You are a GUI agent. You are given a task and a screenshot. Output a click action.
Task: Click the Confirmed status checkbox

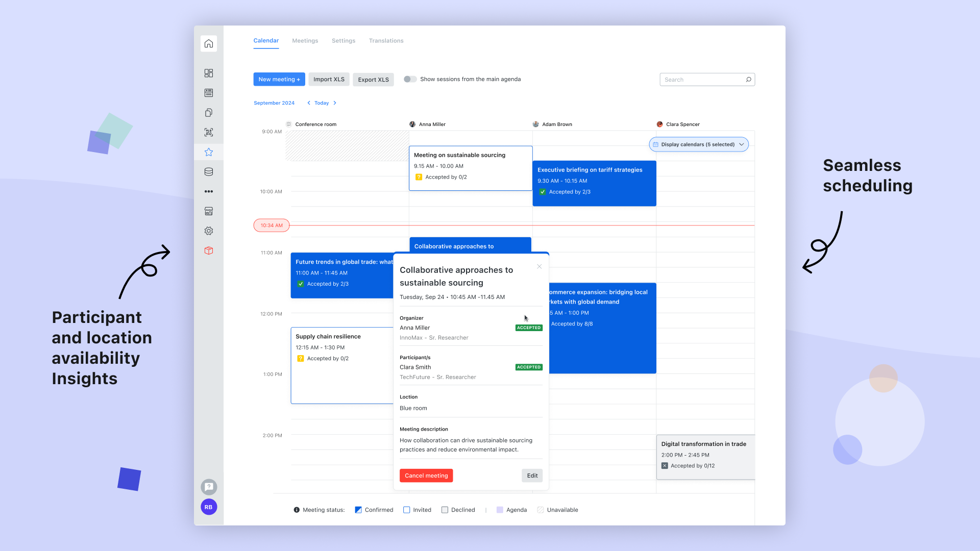point(358,510)
